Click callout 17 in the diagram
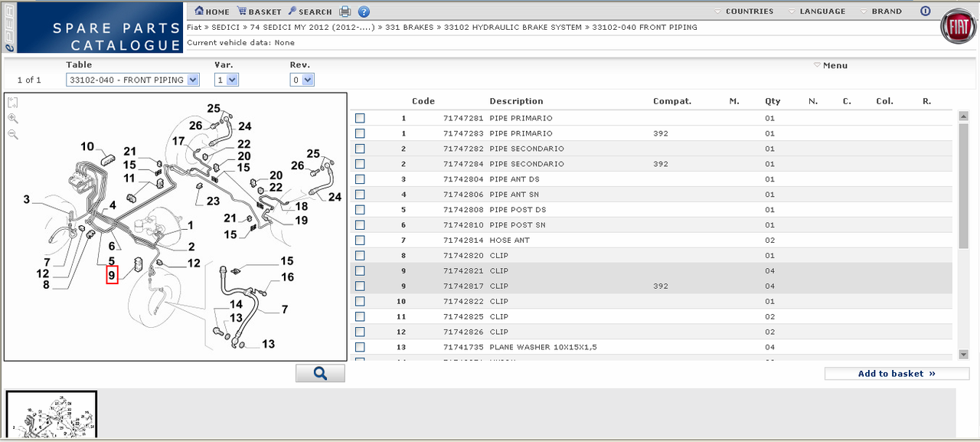The height and width of the screenshot is (442, 980). (178, 141)
